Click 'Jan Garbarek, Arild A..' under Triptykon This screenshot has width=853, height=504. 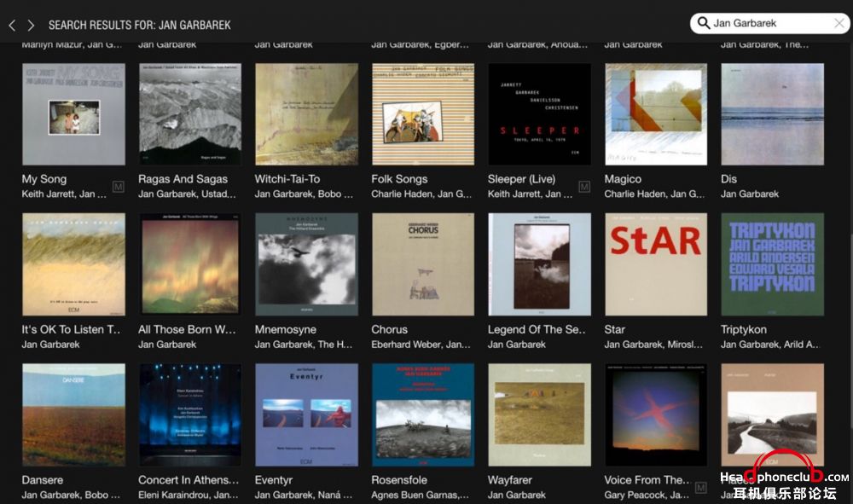[769, 345]
